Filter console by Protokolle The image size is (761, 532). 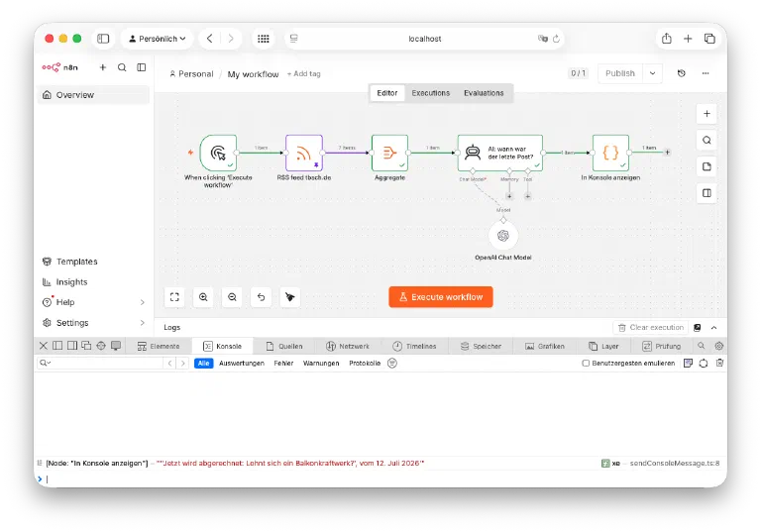pos(365,363)
